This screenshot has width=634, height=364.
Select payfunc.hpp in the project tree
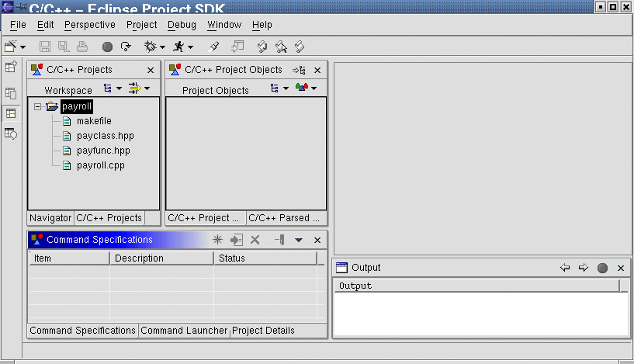[103, 151]
